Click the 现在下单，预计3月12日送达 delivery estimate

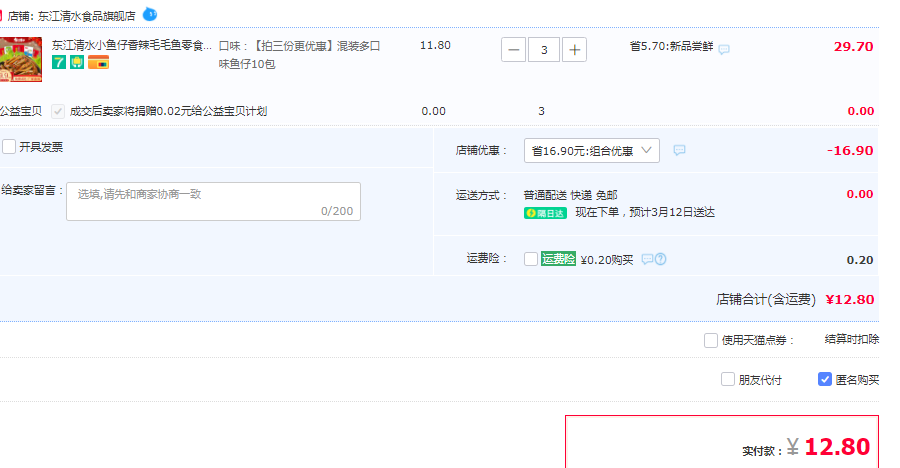(645, 212)
